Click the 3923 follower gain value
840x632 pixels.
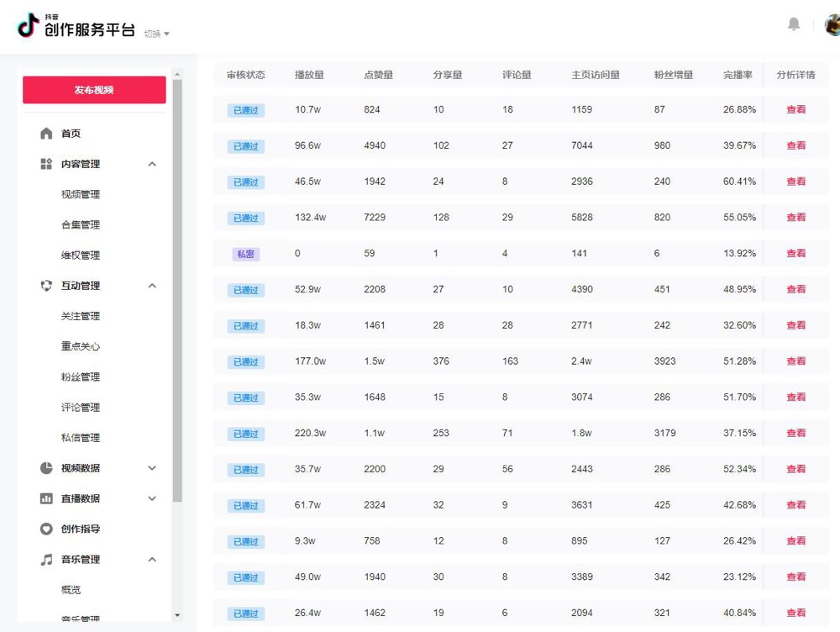click(x=664, y=361)
